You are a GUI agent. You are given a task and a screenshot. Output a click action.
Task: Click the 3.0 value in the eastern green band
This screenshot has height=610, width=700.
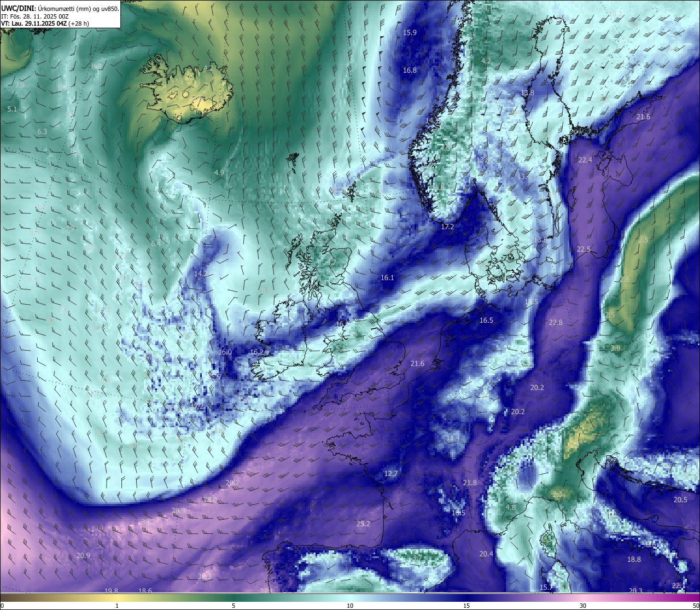tap(615, 348)
